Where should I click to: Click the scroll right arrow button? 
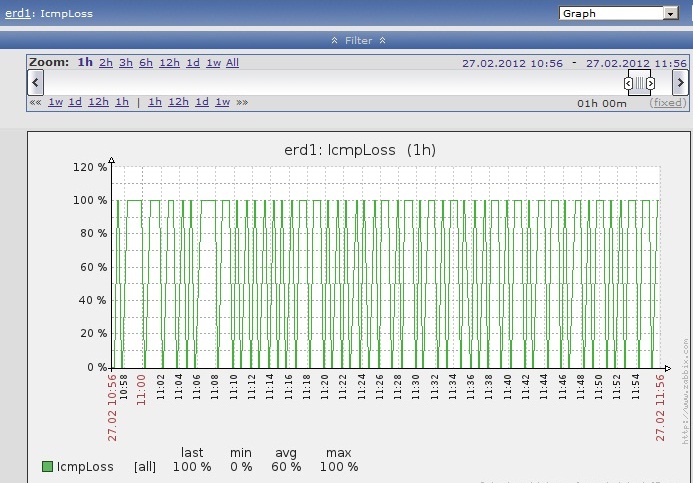click(x=681, y=82)
